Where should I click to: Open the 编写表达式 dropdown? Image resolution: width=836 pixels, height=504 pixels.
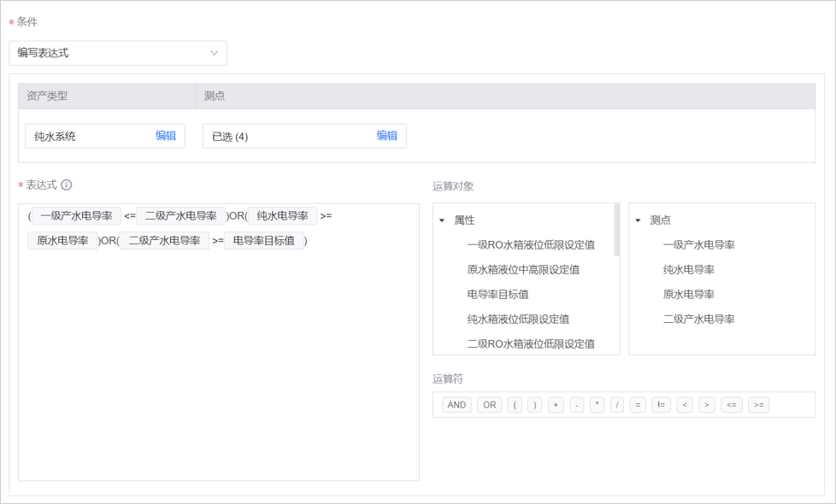pyautogui.click(x=118, y=53)
